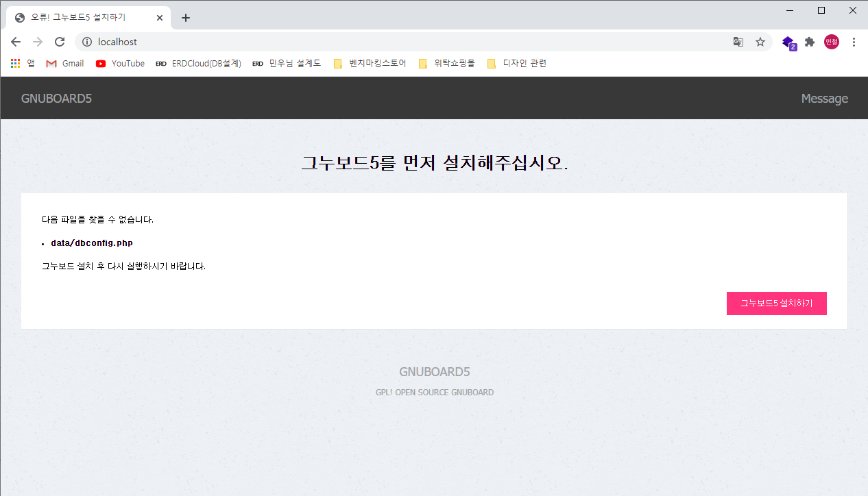Screen dimensions: 868x496
Task: Click the GNUBOARD5 header logo text
Action: point(56,99)
